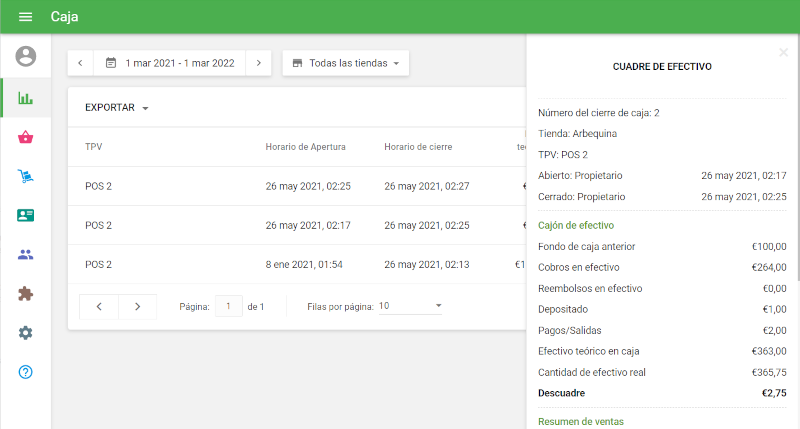Image resolution: width=800 pixels, height=429 pixels.
Task: Select the Reports bar chart icon
Action: click(x=26, y=98)
